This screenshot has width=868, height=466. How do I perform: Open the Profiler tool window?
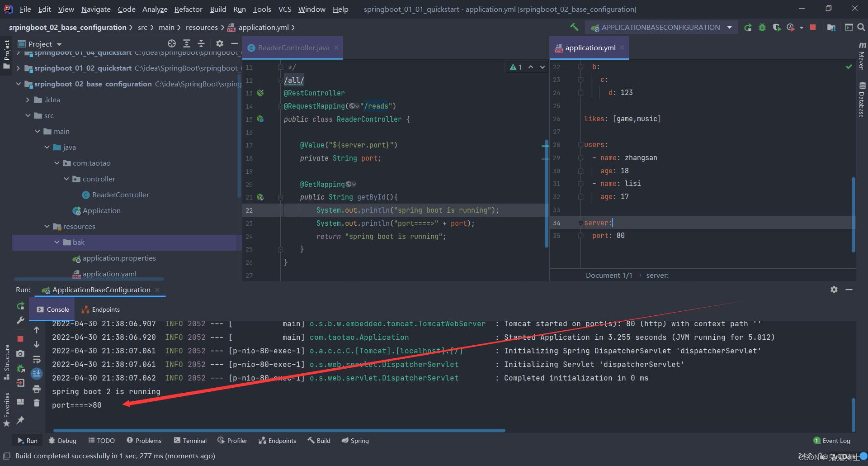tap(232, 441)
